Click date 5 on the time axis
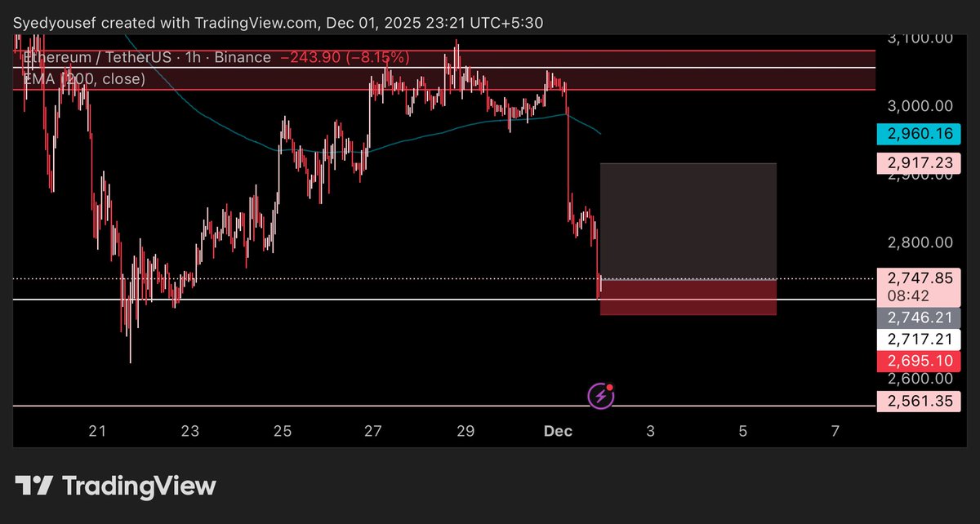980x524 pixels. pos(742,431)
